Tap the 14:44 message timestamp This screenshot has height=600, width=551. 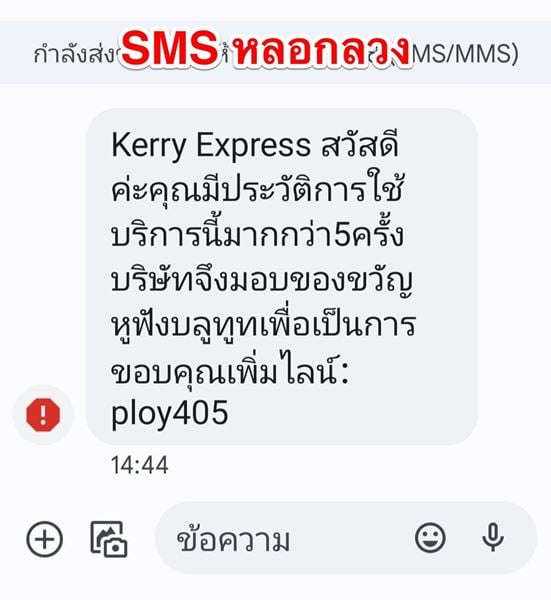tap(140, 465)
